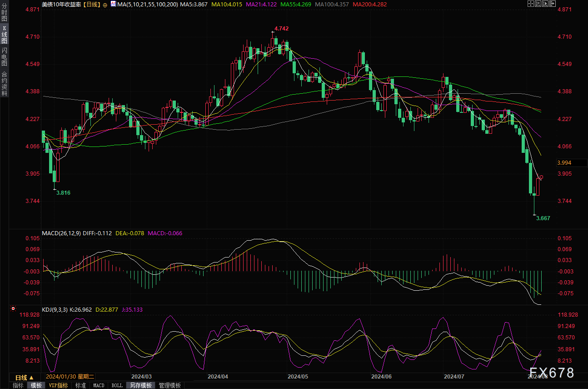Screen dimensions: 588x389
Task: Click the play-forward chart icon
Action: point(545,4)
